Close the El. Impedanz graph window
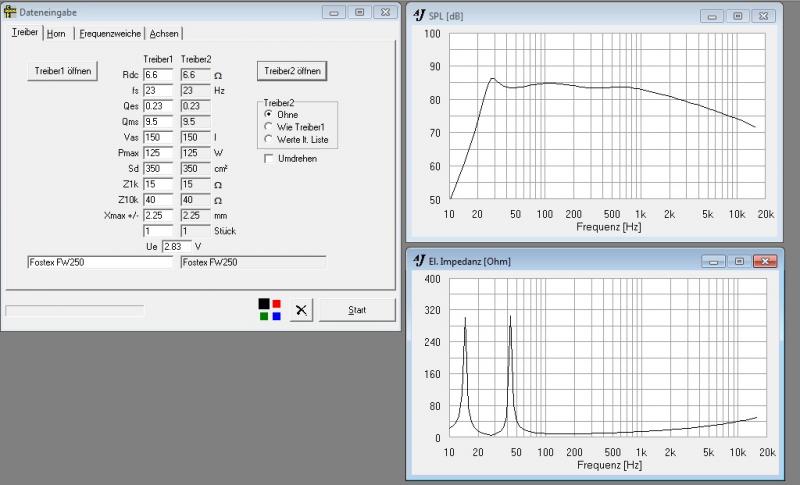The width and height of the screenshot is (800, 485). pyautogui.click(x=764, y=261)
